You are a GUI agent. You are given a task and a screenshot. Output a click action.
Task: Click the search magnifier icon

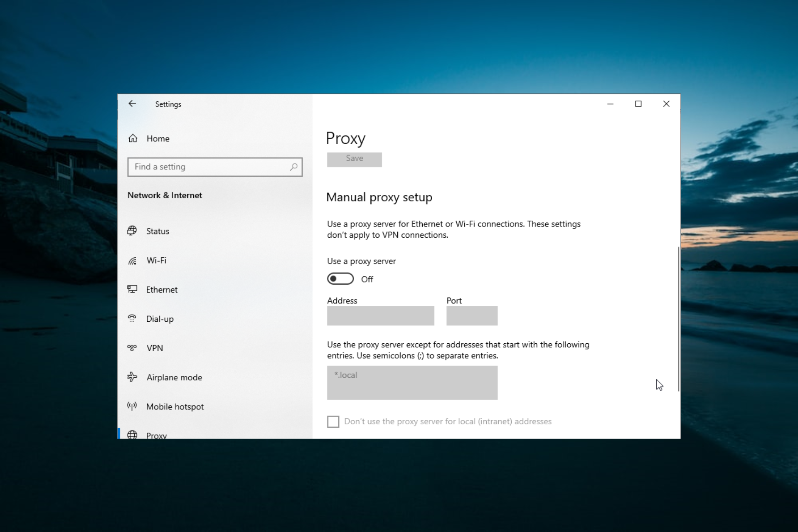[x=293, y=167]
